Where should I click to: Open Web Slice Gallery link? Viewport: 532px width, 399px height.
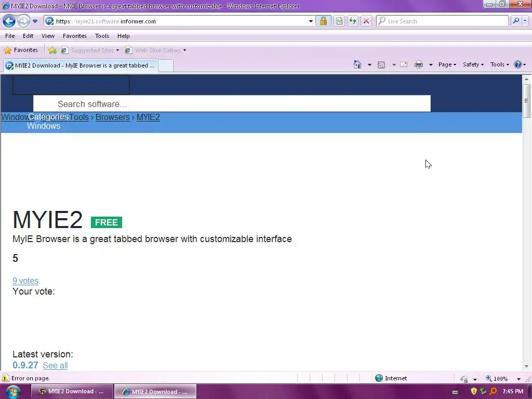click(x=155, y=50)
